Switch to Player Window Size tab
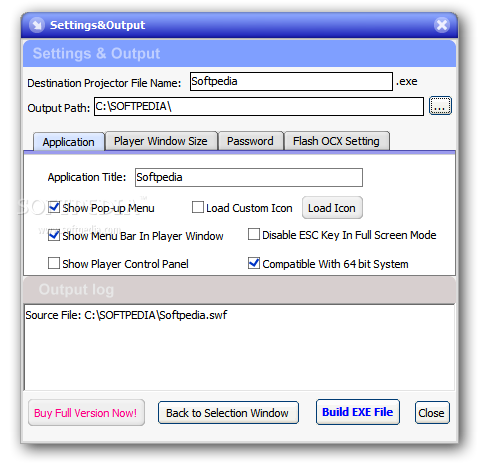 pyautogui.click(x=161, y=141)
